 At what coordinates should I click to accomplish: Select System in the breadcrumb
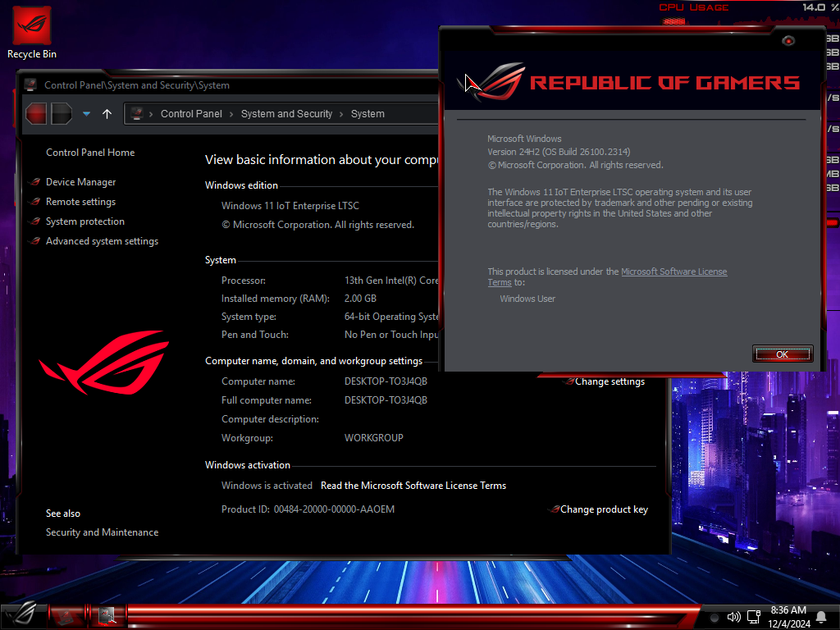pos(367,113)
